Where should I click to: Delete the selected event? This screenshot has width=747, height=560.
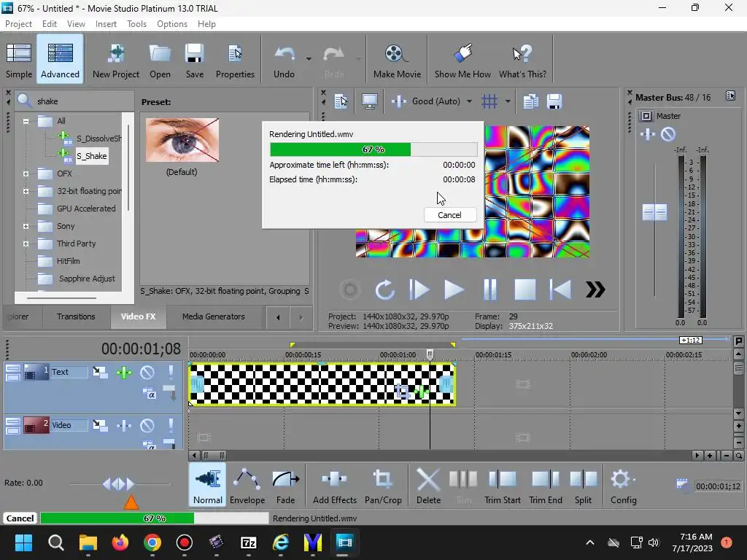tap(428, 486)
